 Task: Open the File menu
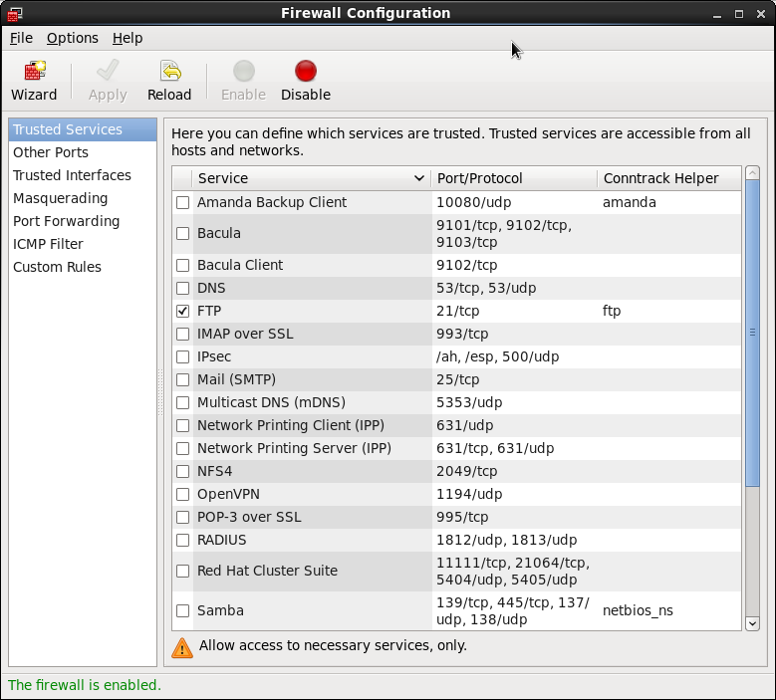coord(21,38)
